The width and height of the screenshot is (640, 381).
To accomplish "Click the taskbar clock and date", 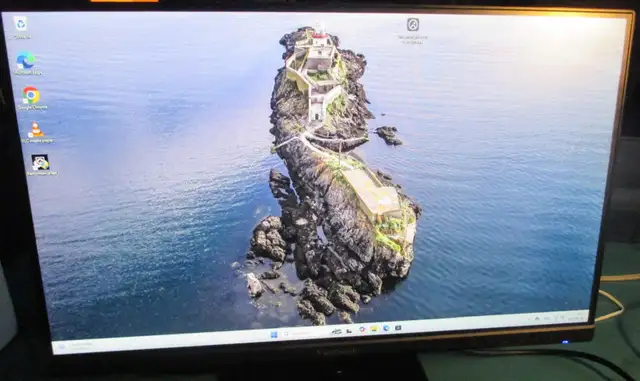I will [576, 318].
